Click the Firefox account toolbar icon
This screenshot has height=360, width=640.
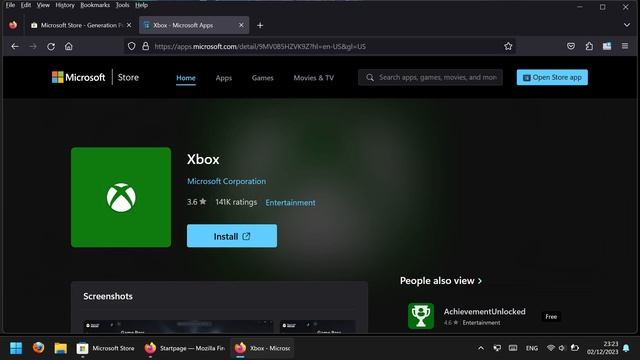click(607, 46)
